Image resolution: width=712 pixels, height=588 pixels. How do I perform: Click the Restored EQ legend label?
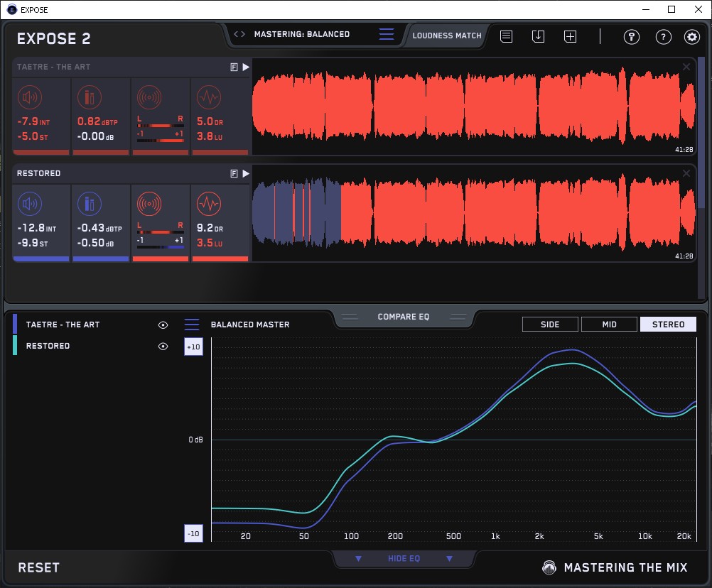pos(48,346)
